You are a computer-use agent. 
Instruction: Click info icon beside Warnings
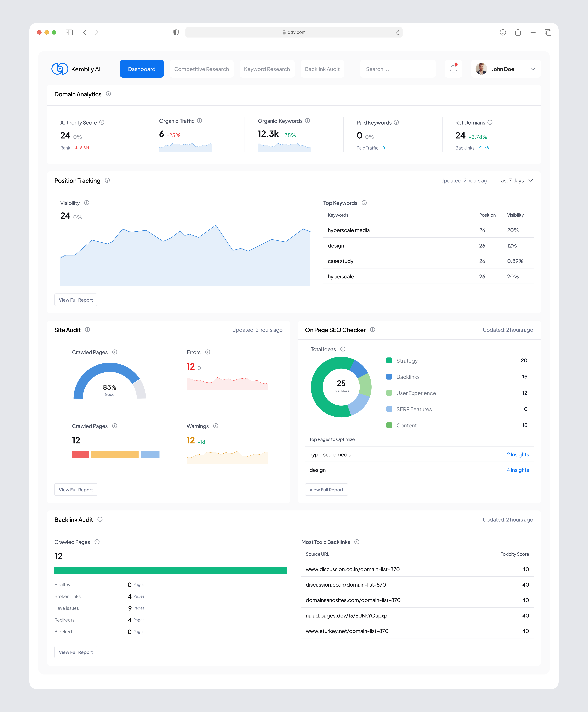[x=216, y=426]
